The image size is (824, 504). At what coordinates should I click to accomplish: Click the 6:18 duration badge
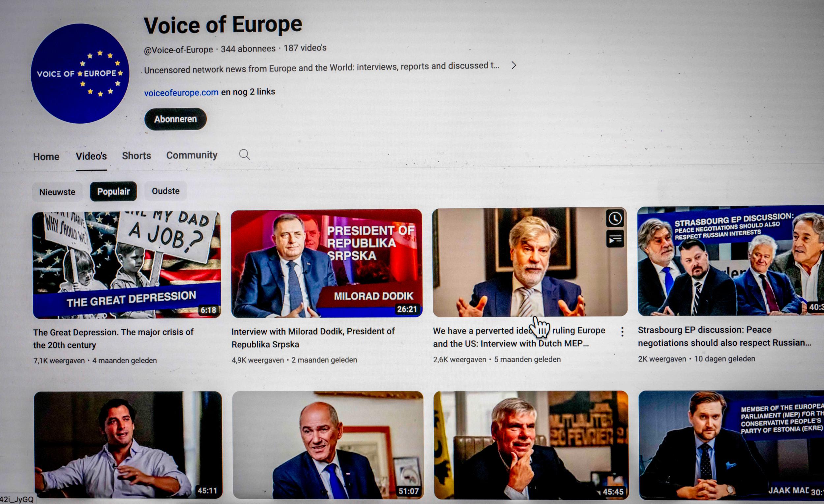pos(208,311)
